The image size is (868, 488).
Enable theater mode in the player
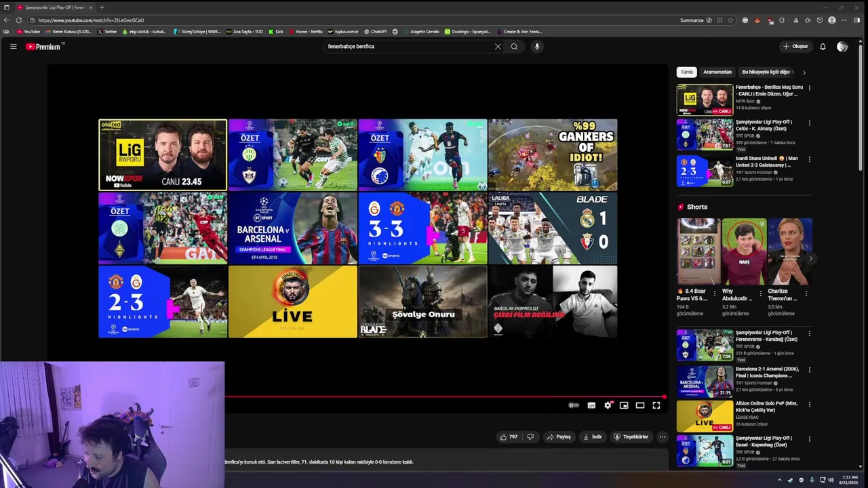tap(640, 405)
